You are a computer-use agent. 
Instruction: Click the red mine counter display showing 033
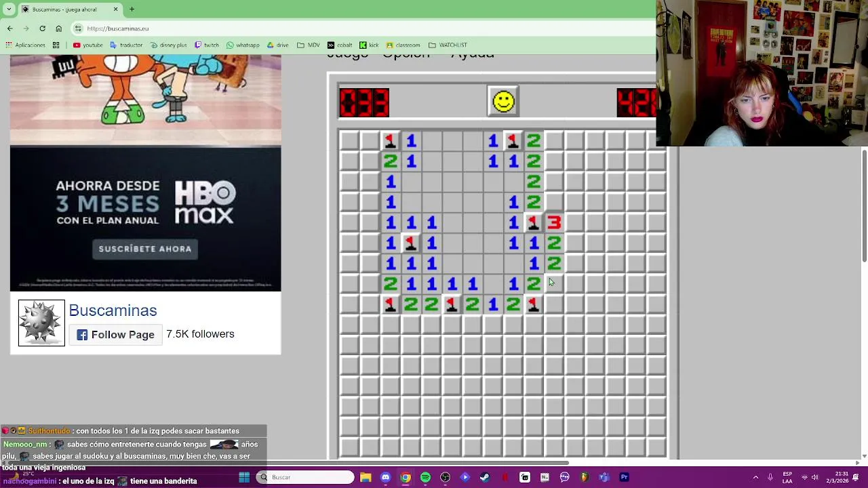pyautogui.click(x=364, y=102)
